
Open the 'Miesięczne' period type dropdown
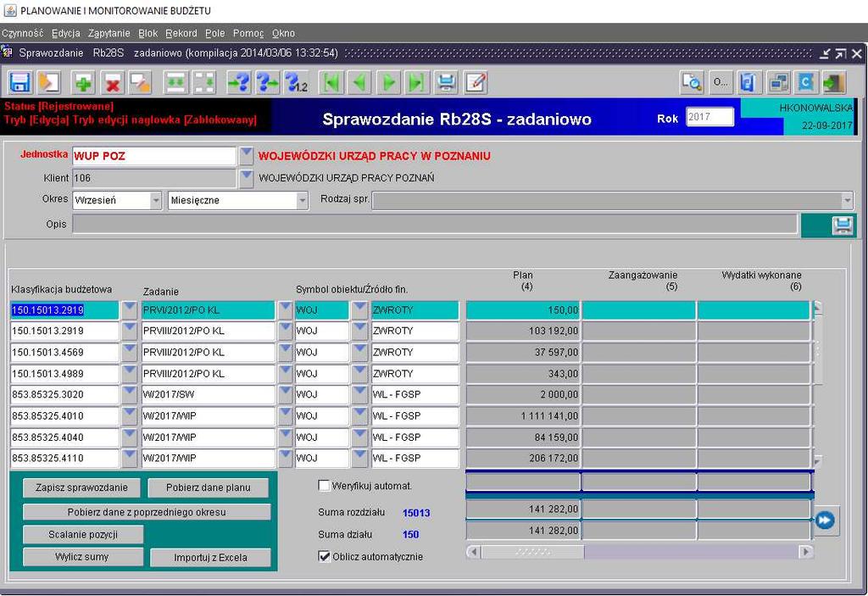coord(303,200)
